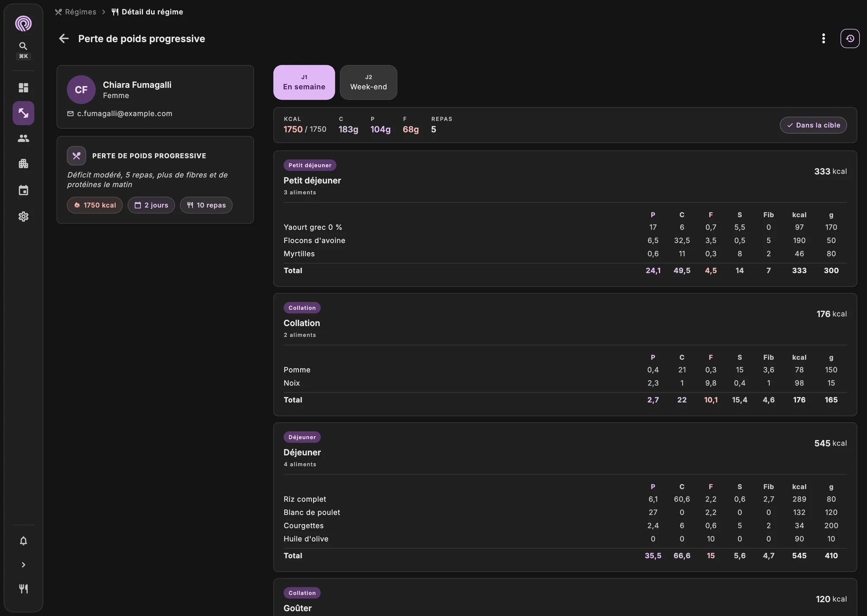Click the Pomme food row
867x616 pixels.
[565, 370]
